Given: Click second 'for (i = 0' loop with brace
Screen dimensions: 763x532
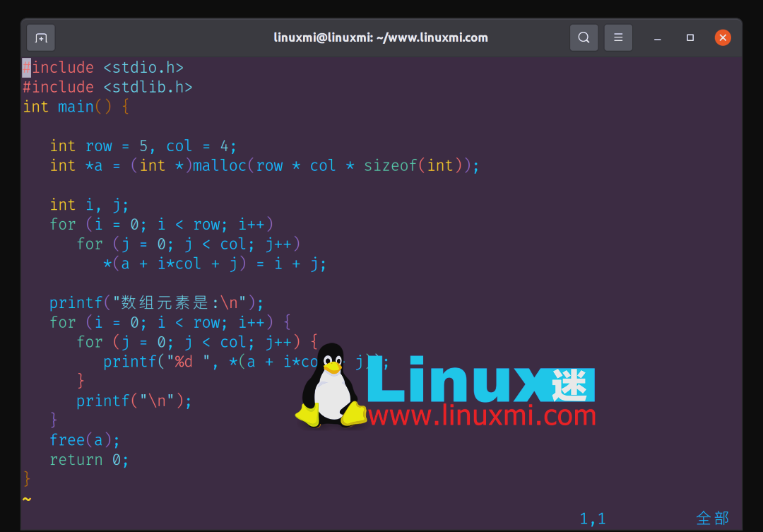Looking at the screenshot, I should (x=170, y=322).
